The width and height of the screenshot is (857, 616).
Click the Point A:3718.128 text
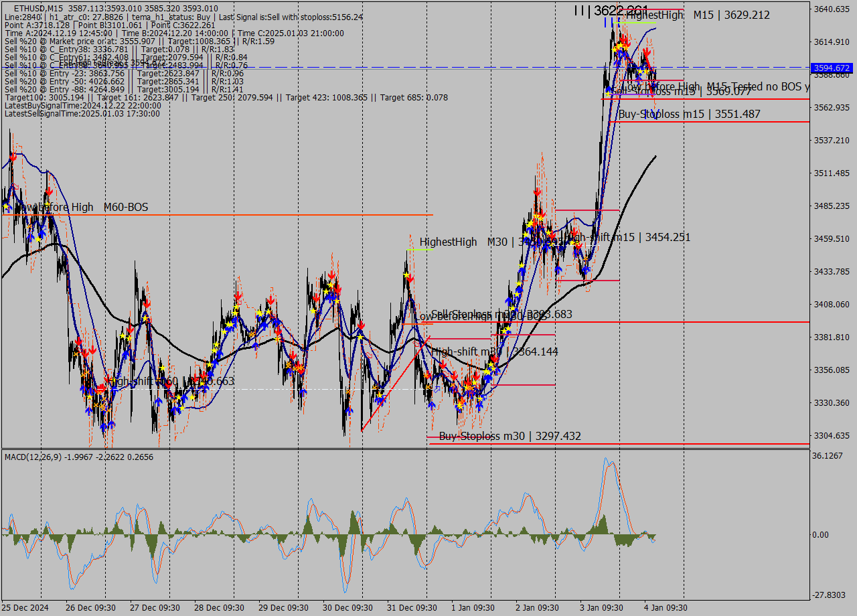coord(31,25)
